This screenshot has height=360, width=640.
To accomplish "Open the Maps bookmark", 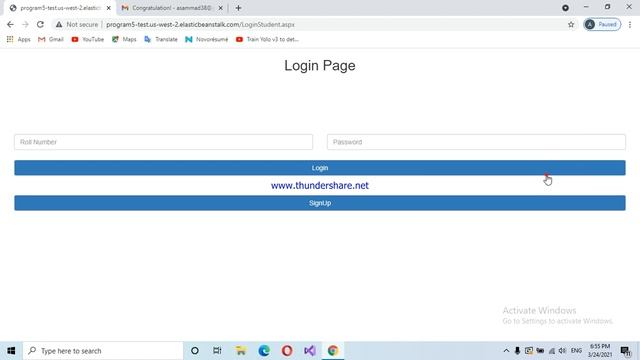I will 124,39.
